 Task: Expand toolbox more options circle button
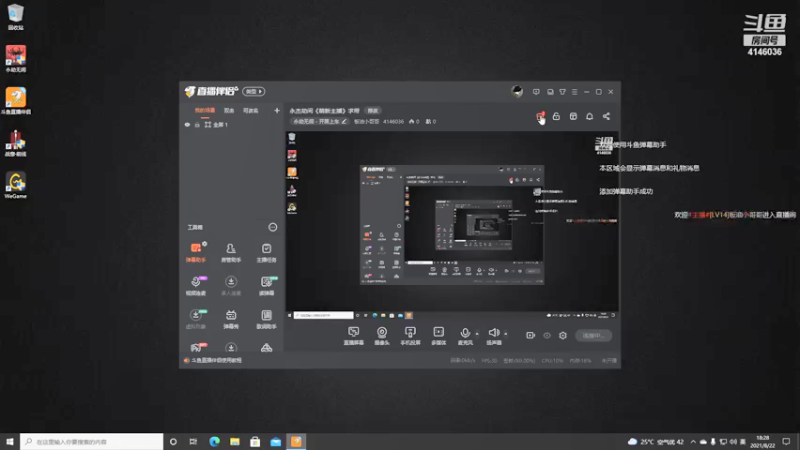pyautogui.click(x=273, y=227)
